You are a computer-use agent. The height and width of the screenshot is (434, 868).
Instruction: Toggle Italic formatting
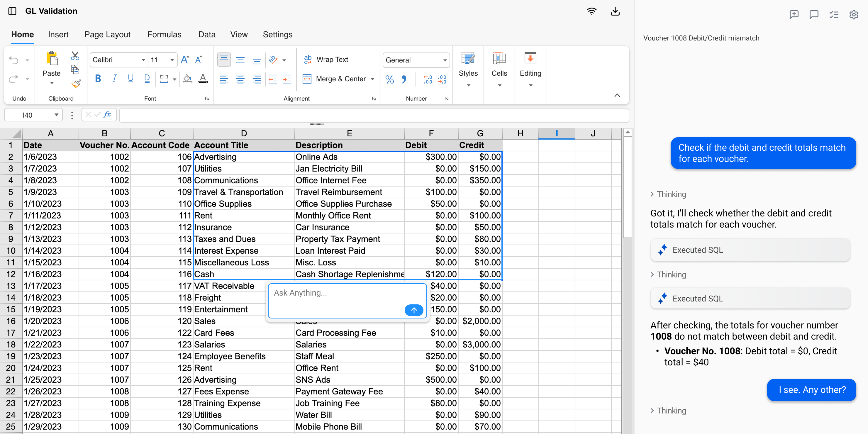[x=114, y=79]
